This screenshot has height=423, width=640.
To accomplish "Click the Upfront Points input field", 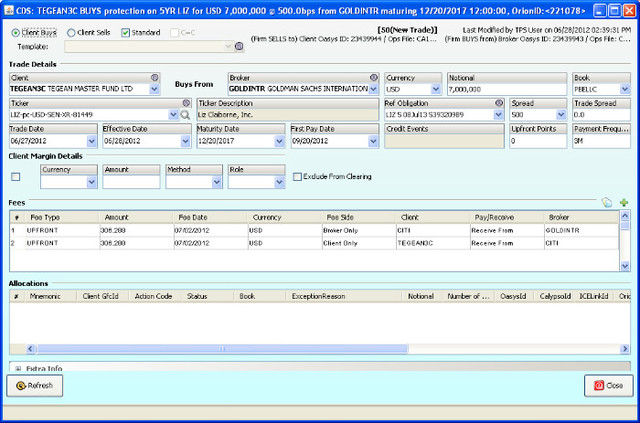I will [x=538, y=141].
